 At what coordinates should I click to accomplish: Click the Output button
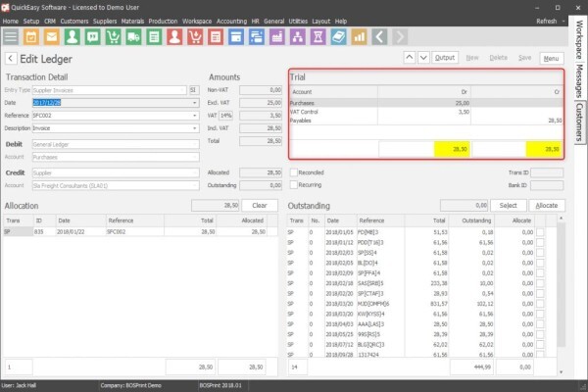point(445,58)
